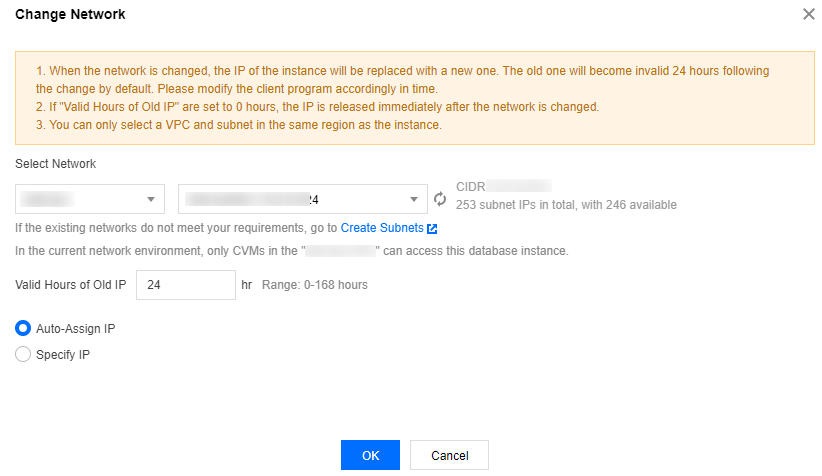Click the 253 subnet IPs availability text
This screenshot has height=476, width=822.
[x=566, y=205]
